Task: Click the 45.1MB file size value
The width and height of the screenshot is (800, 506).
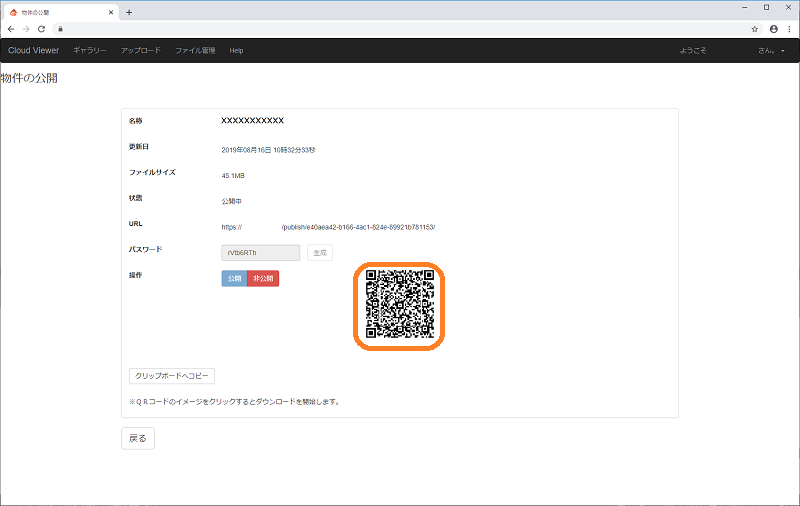Action: click(x=233, y=175)
